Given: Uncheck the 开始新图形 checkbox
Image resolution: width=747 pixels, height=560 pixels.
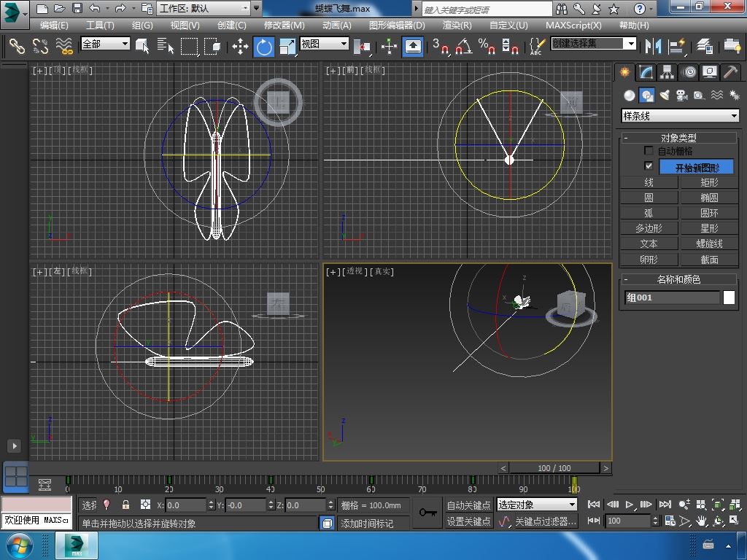Looking at the screenshot, I should click(x=649, y=166).
